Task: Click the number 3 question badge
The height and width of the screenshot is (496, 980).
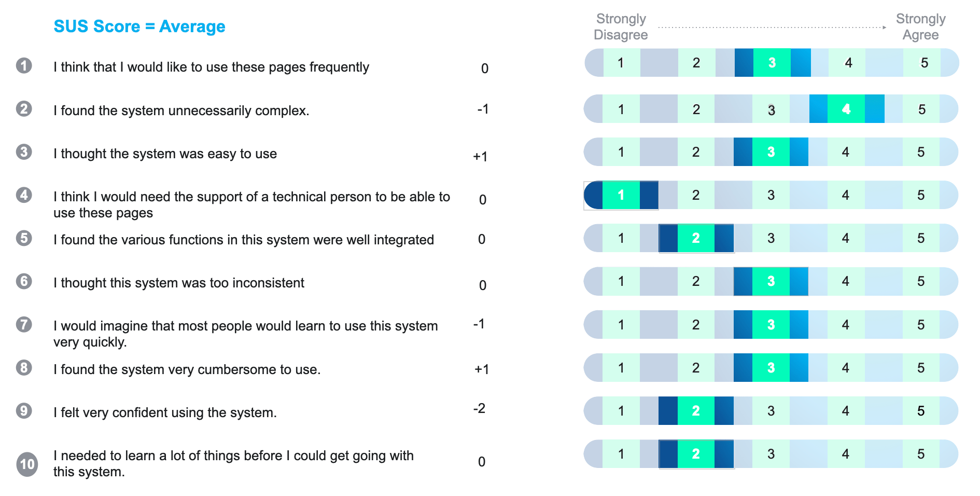Action: 24,152
